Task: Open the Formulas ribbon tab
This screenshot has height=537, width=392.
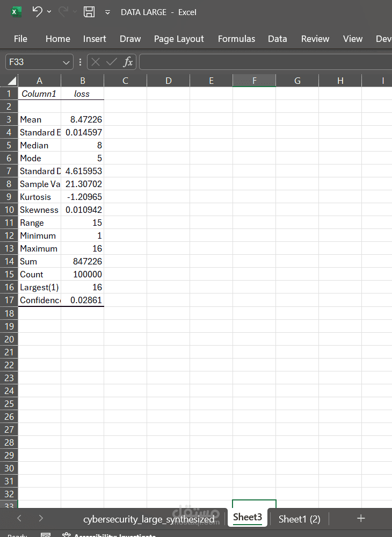Action: [x=236, y=39]
